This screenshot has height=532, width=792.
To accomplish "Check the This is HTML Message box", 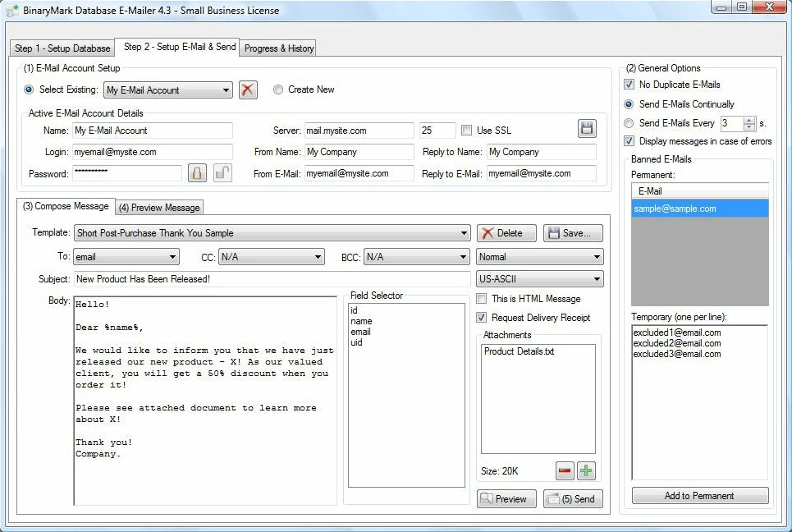I will 482,299.
